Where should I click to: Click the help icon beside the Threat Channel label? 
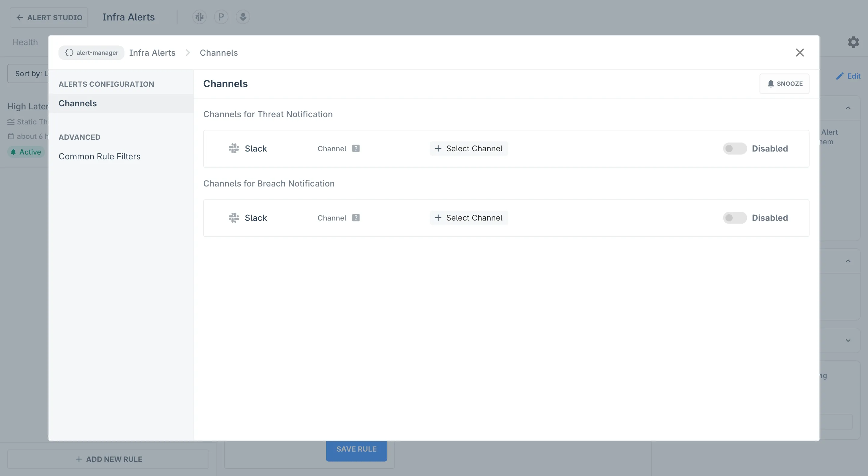point(356,149)
